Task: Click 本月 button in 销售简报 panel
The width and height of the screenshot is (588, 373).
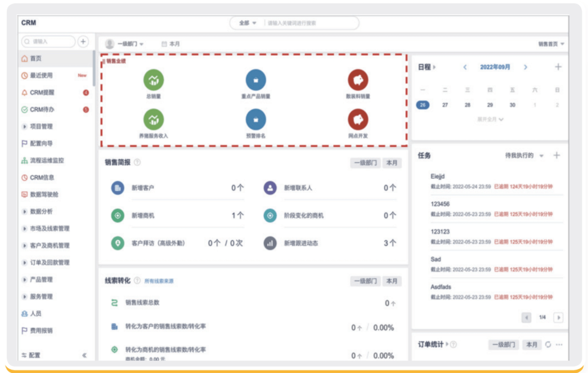Action: 392,163
